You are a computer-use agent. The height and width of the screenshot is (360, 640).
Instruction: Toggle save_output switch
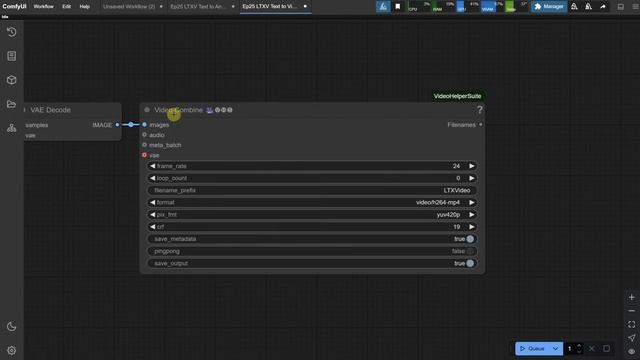[x=470, y=264]
